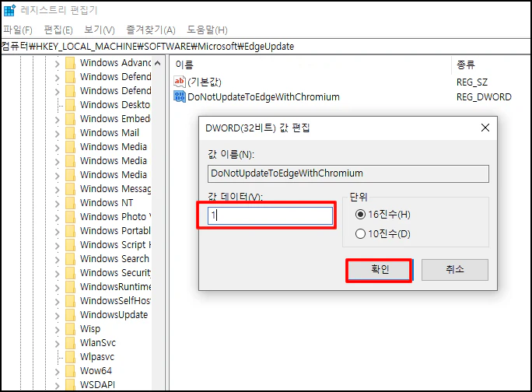Select the Windows Portabl tree item label
This screenshot has height=392, width=532.
(x=115, y=231)
